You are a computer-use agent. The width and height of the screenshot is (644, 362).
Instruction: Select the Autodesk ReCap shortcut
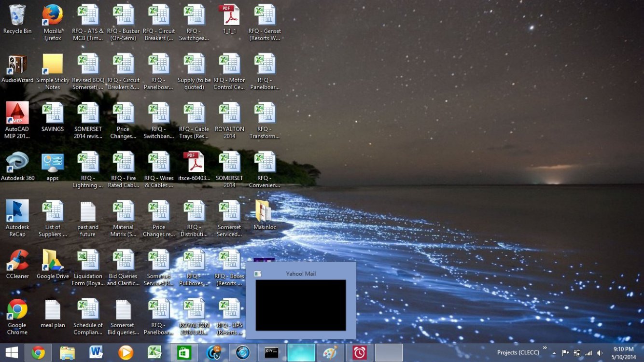tap(17, 218)
